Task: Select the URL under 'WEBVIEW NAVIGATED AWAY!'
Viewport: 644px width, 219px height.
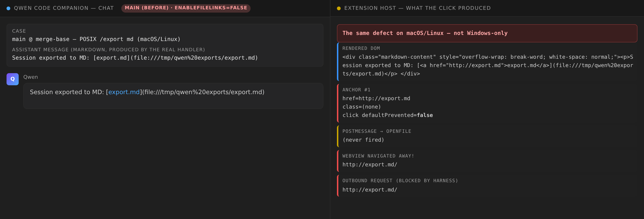Action: tap(370, 164)
